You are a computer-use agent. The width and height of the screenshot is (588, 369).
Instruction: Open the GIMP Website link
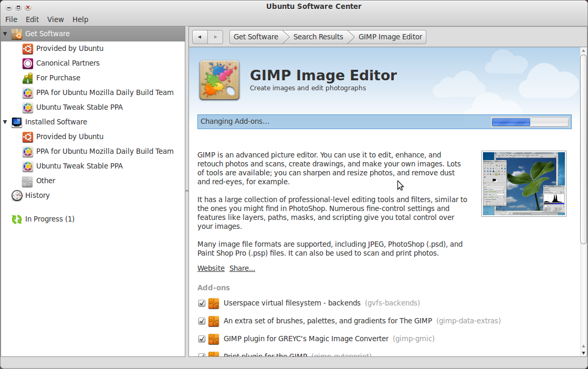coord(211,269)
